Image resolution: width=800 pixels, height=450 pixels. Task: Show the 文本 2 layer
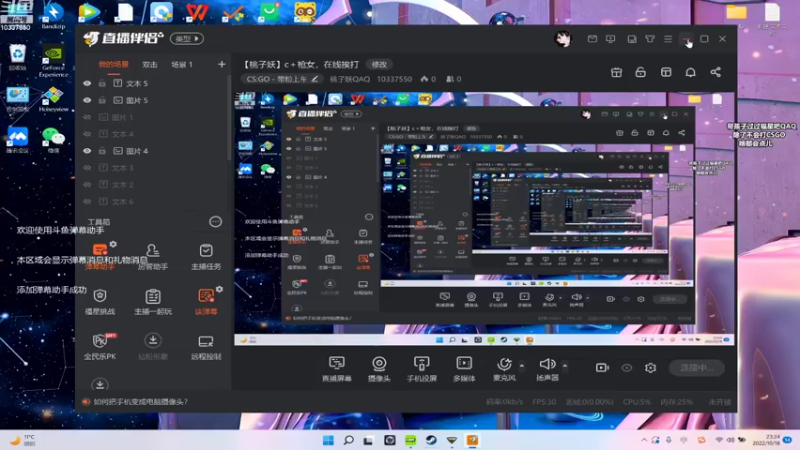coord(87,185)
